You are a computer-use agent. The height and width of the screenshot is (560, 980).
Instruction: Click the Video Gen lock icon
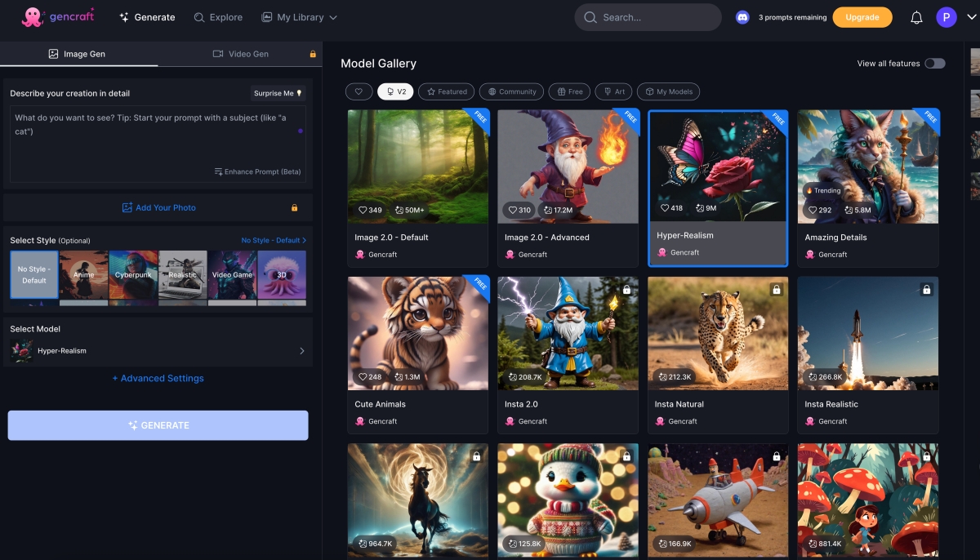click(x=312, y=54)
